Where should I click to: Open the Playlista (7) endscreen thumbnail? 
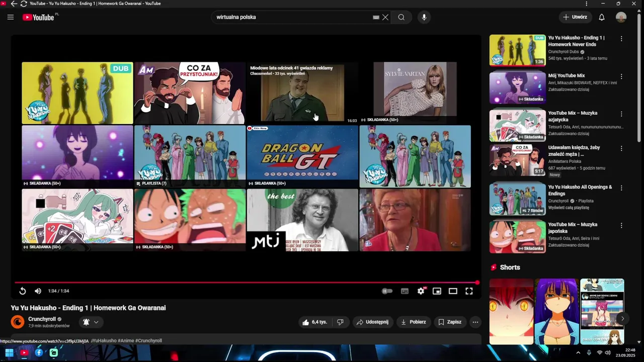click(x=190, y=156)
